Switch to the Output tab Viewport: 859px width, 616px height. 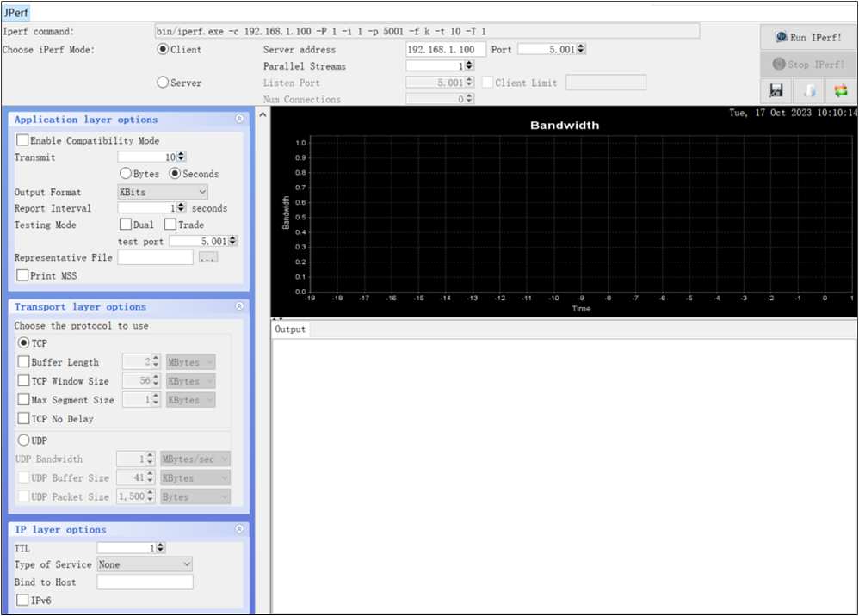[290, 329]
